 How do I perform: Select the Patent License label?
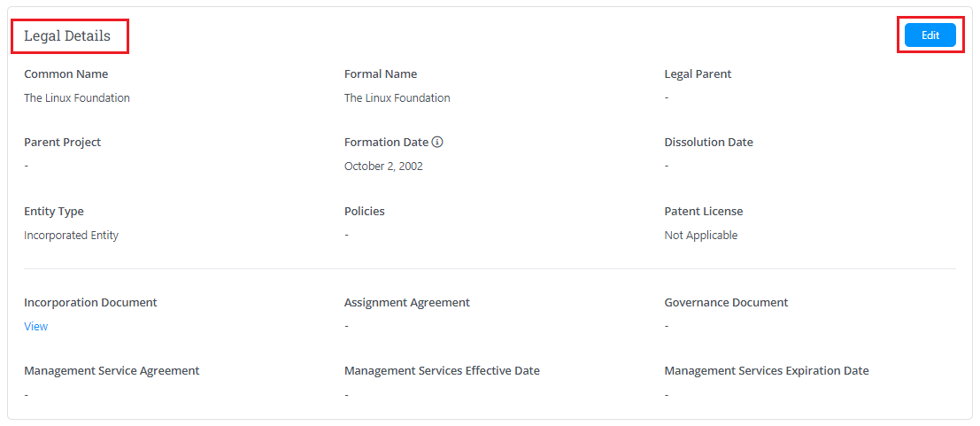pos(704,212)
